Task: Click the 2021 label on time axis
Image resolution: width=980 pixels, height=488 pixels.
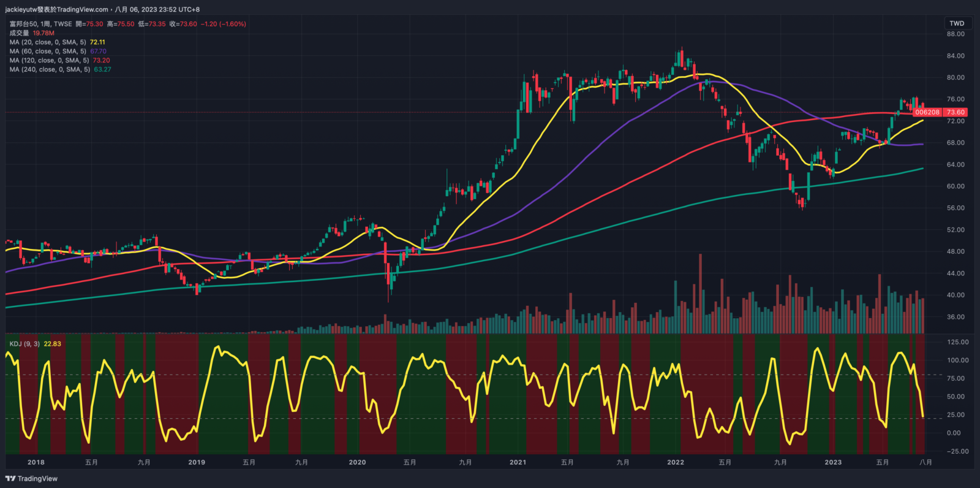Action: click(x=518, y=462)
